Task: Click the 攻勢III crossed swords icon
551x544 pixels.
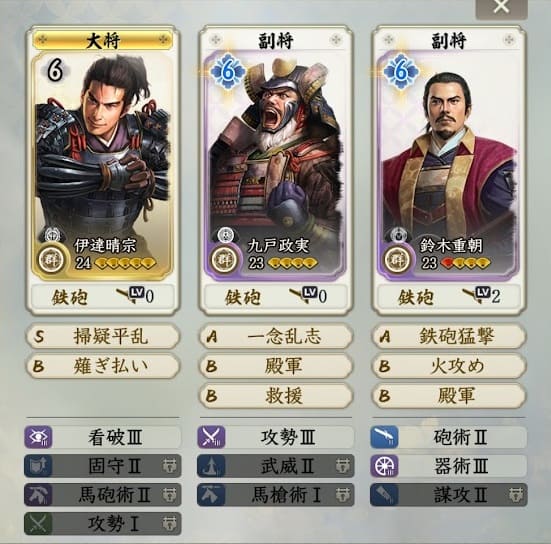Action: 211,437
